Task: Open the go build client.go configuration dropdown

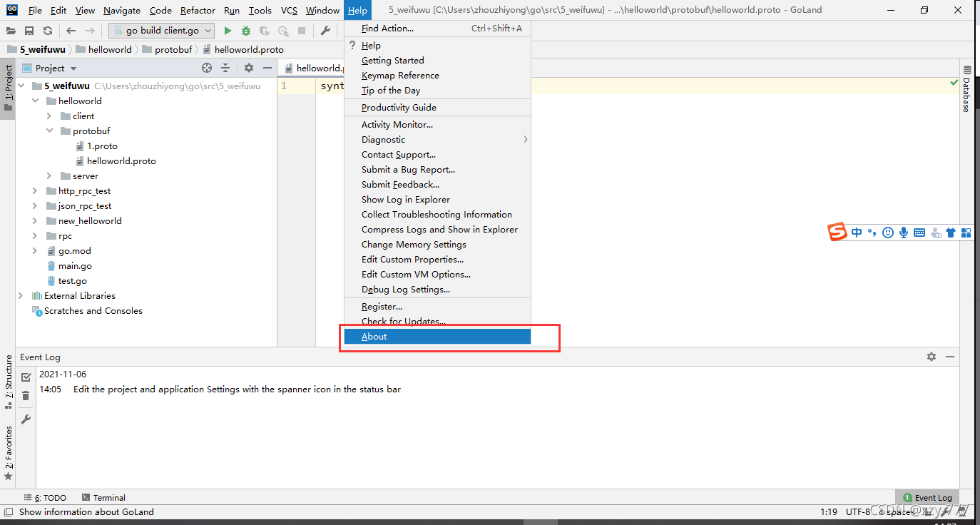Action: pyautogui.click(x=162, y=31)
